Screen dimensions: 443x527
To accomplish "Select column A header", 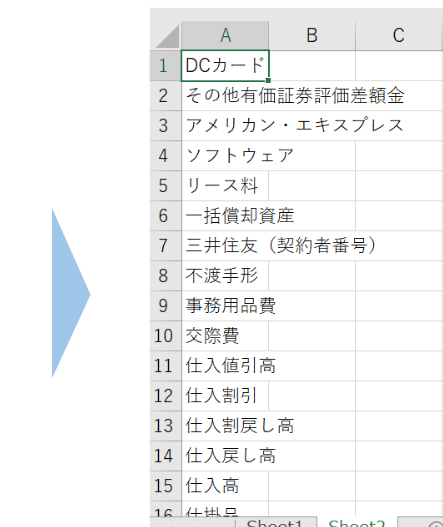I will (225, 35).
